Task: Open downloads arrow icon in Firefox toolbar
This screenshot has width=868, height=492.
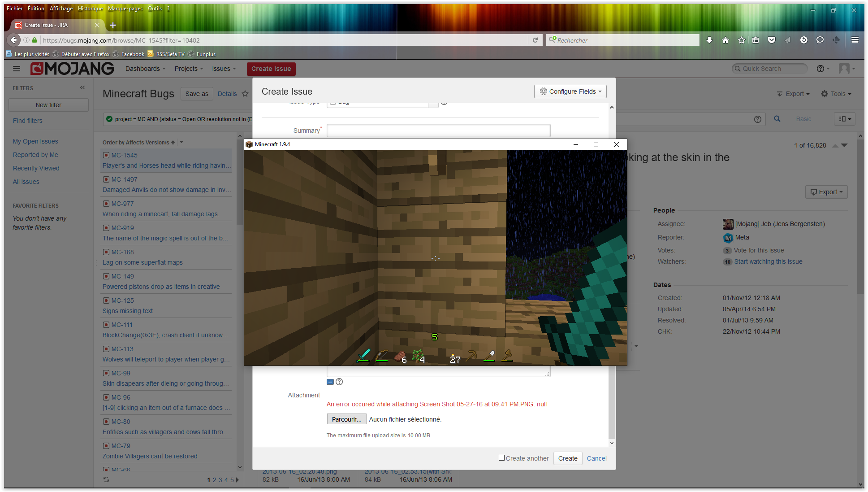Action: click(709, 40)
